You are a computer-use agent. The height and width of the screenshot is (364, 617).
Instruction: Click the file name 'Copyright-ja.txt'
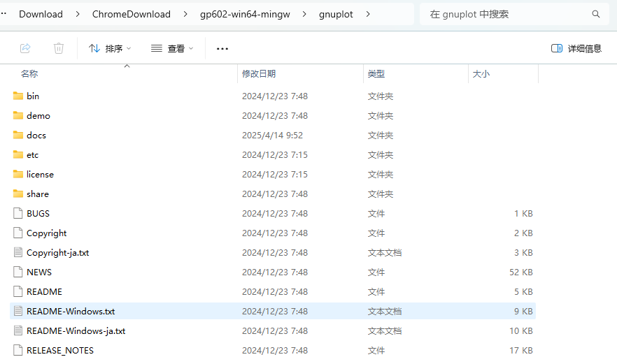[x=58, y=253]
